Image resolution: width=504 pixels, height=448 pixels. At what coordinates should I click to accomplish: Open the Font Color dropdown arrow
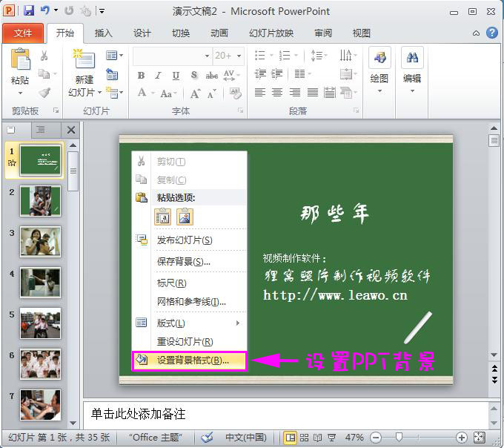click(153, 93)
